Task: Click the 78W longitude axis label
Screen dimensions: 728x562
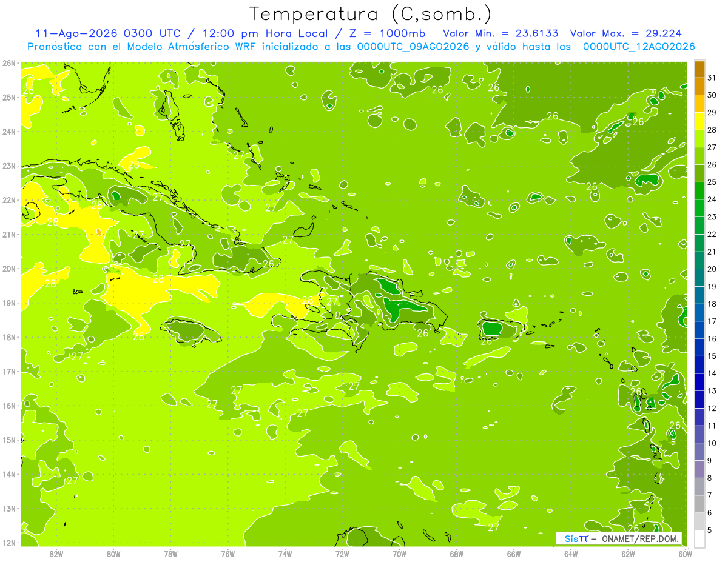Action: 170,554
